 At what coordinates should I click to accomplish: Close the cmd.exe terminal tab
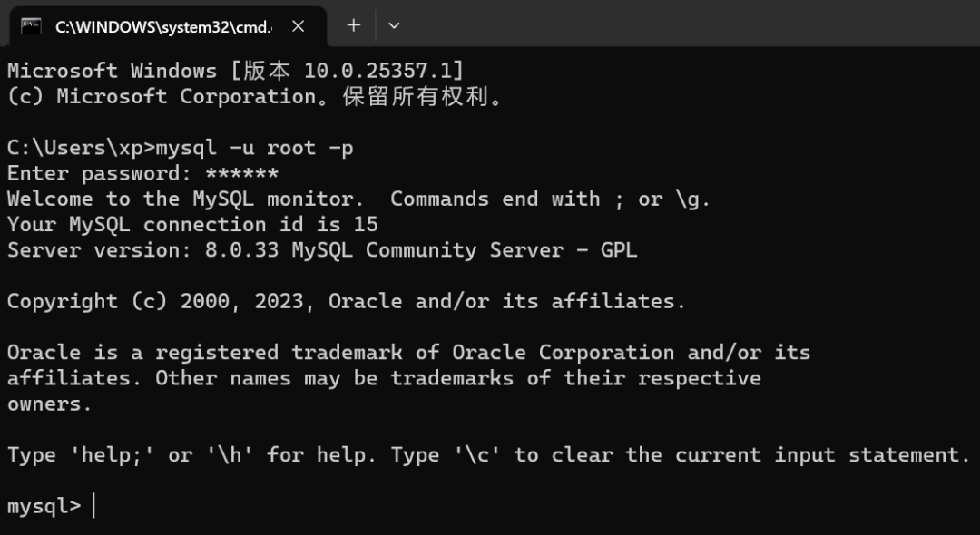coord(298,26)
